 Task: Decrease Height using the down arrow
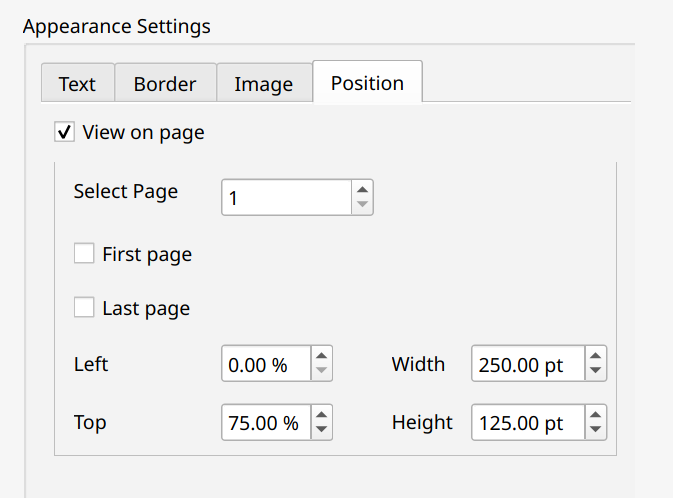pyautogui.click(x=595, y=430)
